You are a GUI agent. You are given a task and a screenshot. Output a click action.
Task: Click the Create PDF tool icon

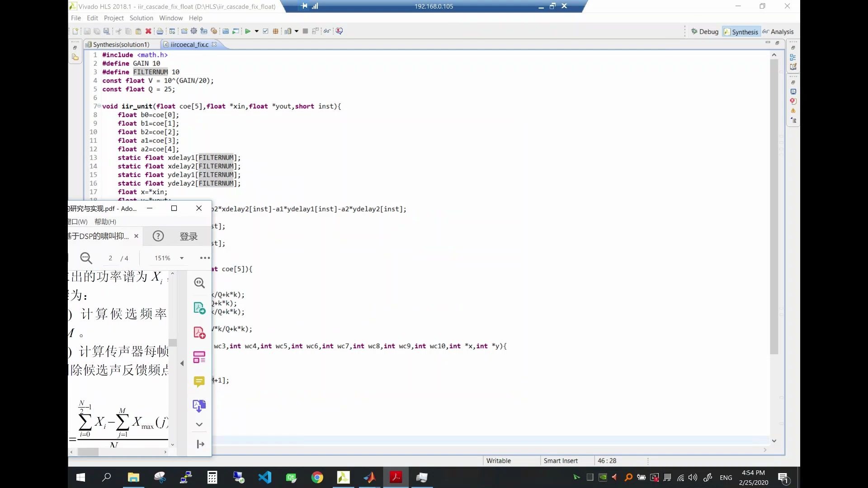(x=199, y=333)
